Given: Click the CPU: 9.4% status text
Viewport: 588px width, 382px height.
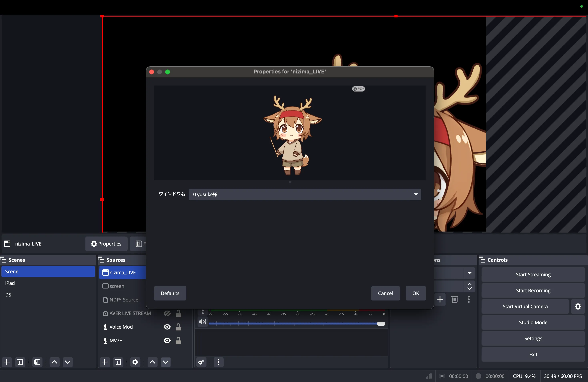Looking at the screenshot, I should point(524,376).
